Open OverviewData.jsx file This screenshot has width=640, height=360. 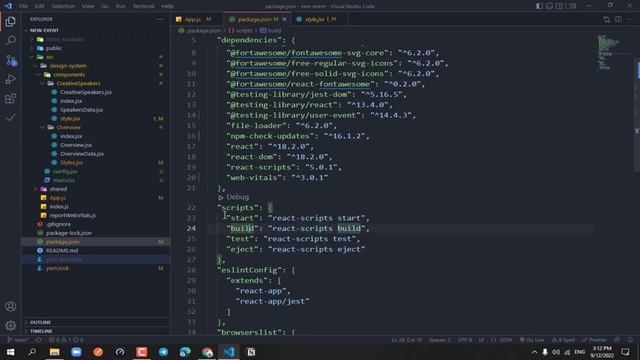[82, 154]
